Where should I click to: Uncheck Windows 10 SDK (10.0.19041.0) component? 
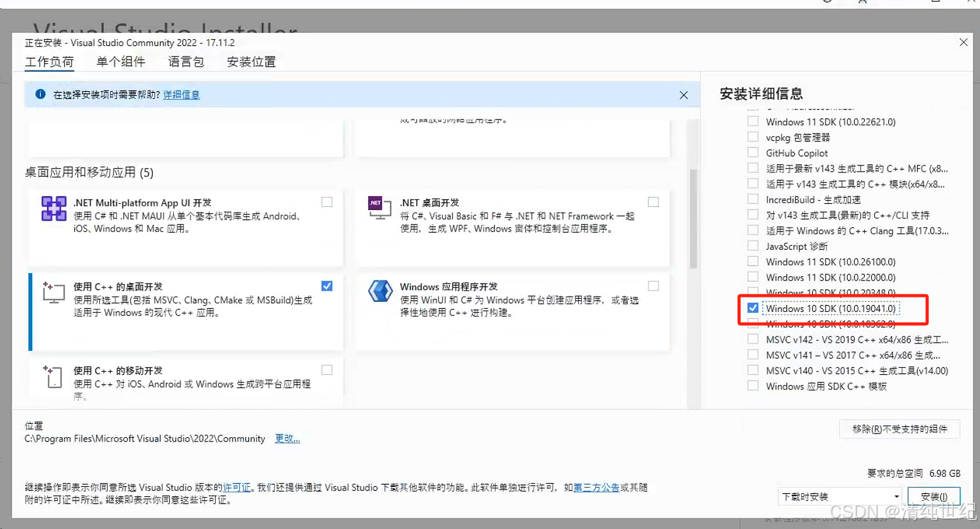(753, 308)
